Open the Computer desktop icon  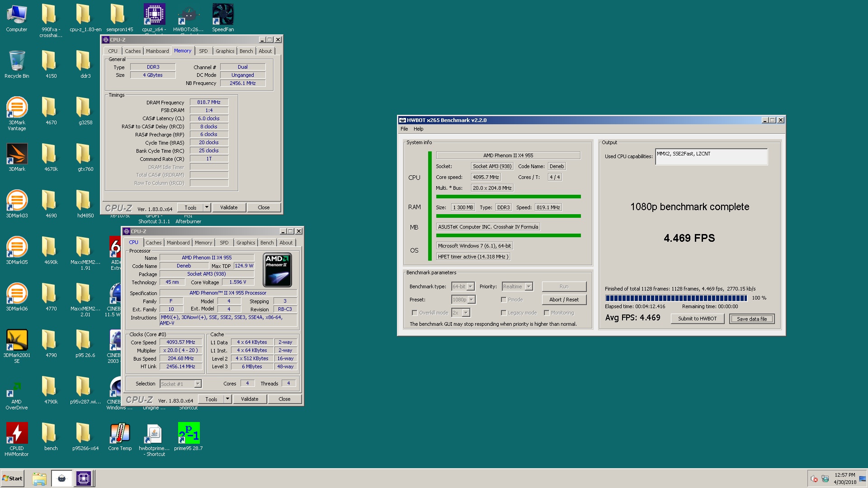click(x=17, y=18)
